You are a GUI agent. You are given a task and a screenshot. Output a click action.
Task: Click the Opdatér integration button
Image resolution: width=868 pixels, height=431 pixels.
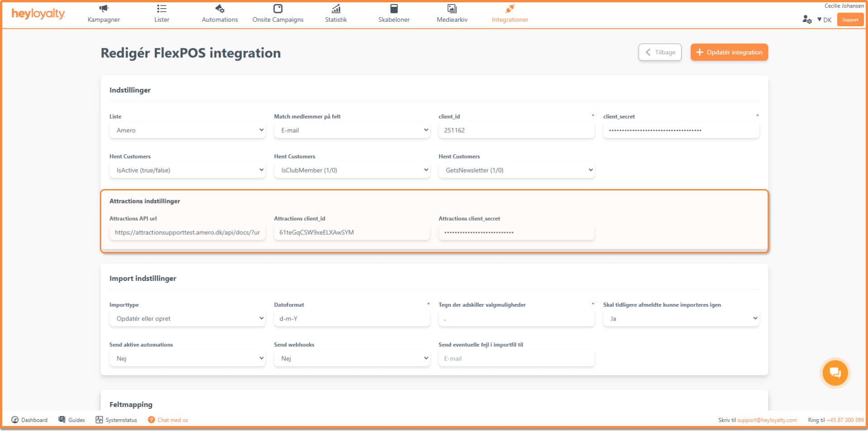coord(729,52)
